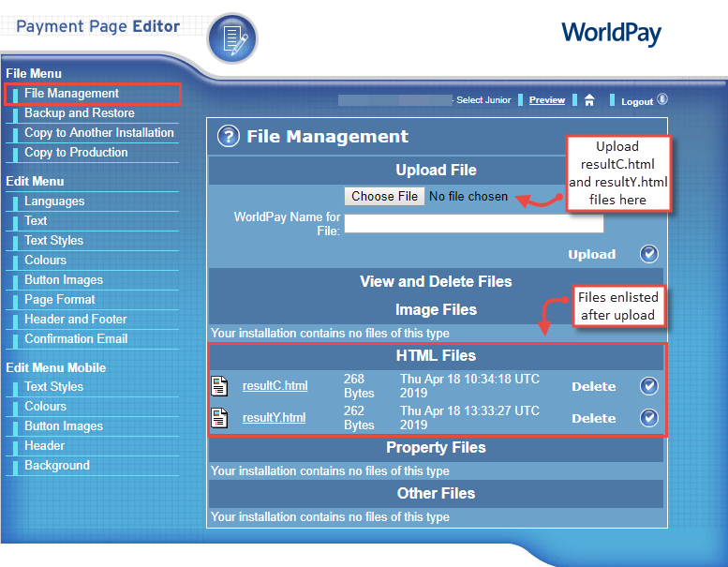Click the Choose File button
This screenshot has width=728, height=567.
(384, 197)
